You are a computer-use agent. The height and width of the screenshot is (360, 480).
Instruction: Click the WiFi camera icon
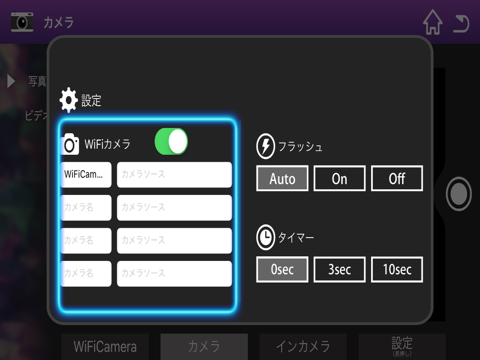point(71,144)
